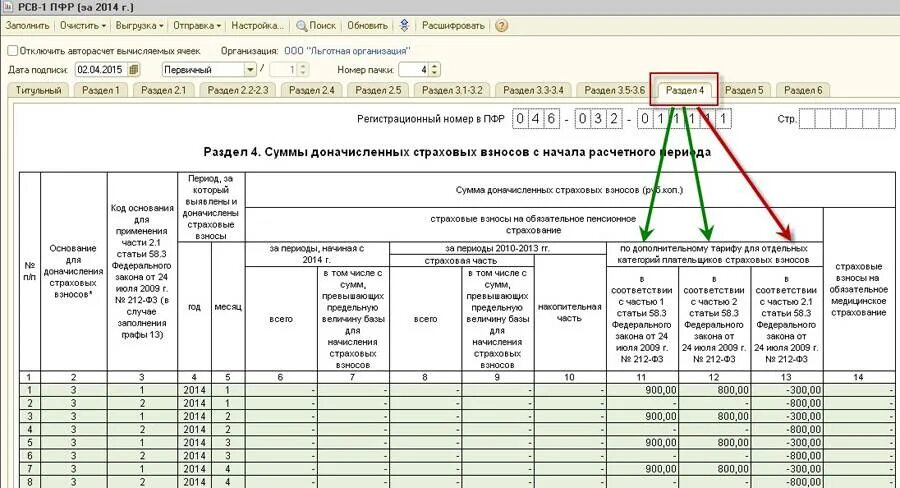Click the накопительная часть column header
900x488 pixels.
(x=569, y=312)
